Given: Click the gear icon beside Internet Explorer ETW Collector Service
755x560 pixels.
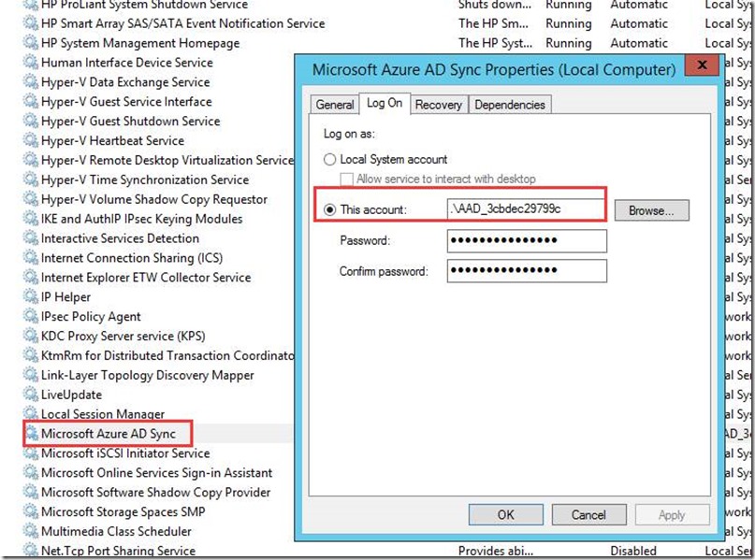Looking at the screenshot, I should (x=30, y=278).
